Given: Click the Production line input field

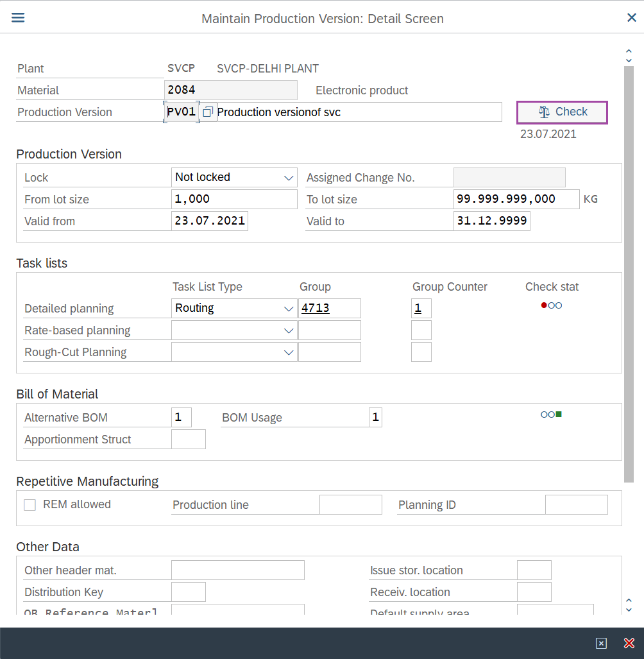Looking at the screenshot, I should [x=350, y=505].
